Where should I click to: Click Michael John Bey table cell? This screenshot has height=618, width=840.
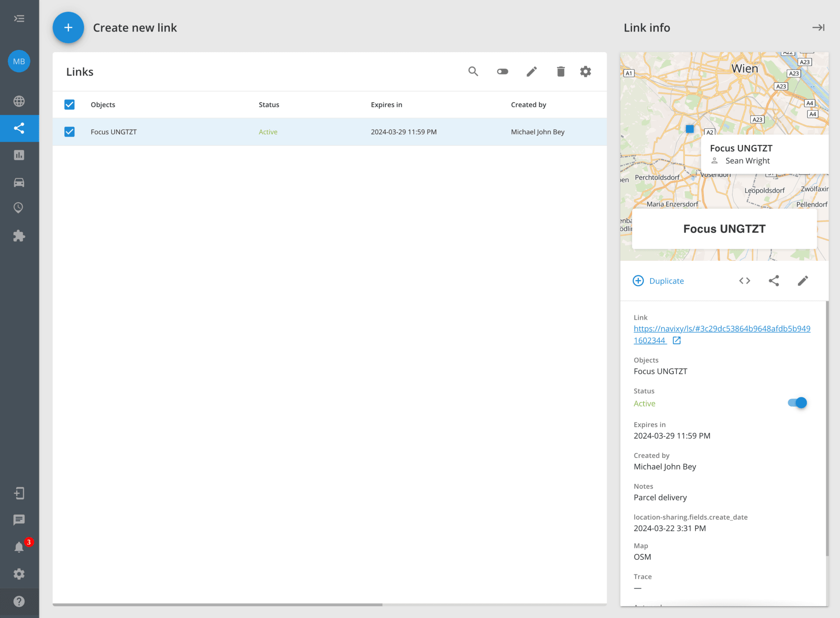[538, 132]
